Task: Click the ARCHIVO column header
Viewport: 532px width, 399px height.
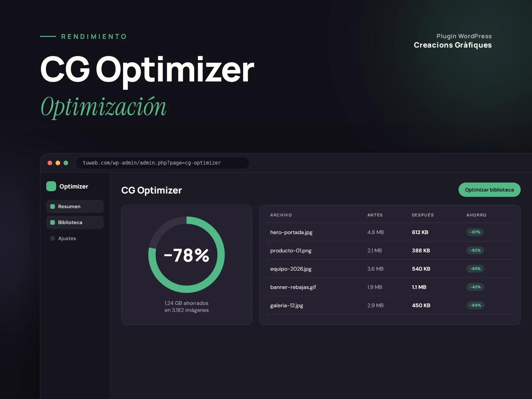Action: (x=281, y=215)
